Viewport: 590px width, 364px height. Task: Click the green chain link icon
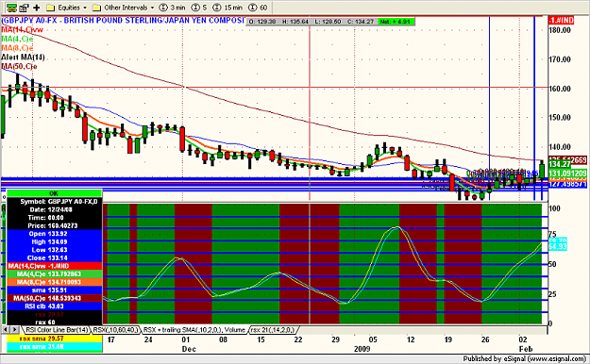click(11, 8)
